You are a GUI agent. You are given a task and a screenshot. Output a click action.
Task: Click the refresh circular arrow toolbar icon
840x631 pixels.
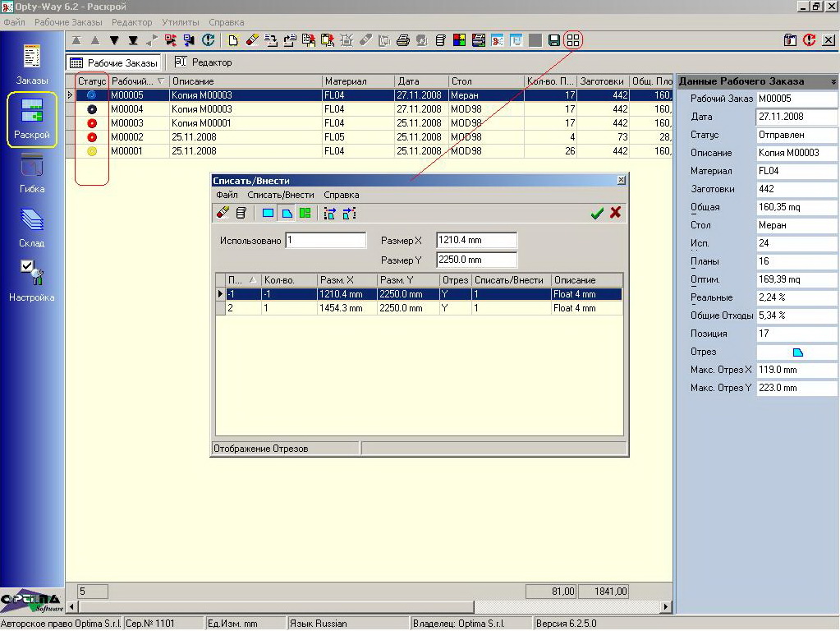[x=208, y=40]
